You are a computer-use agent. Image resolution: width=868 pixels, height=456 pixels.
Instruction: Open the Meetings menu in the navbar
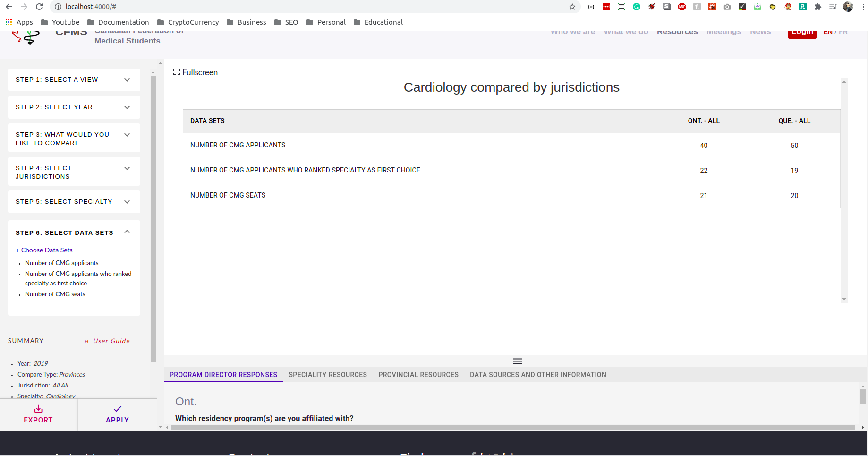[723, 31]
